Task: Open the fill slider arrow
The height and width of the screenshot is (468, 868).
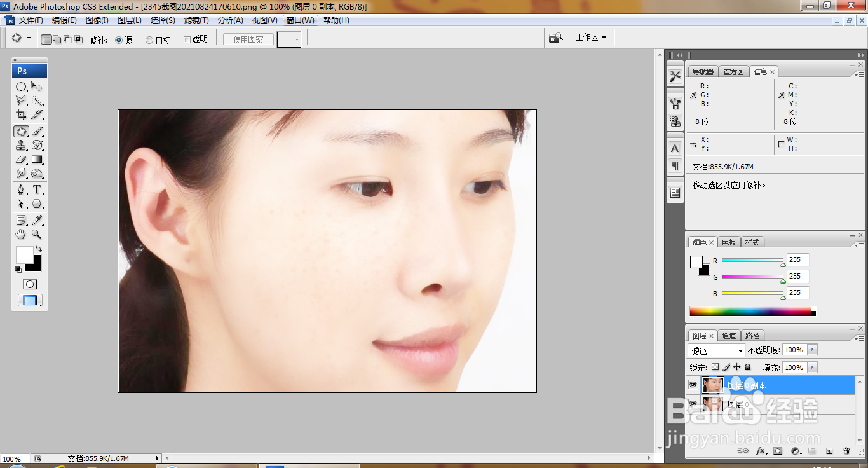Action: point(813,368)
